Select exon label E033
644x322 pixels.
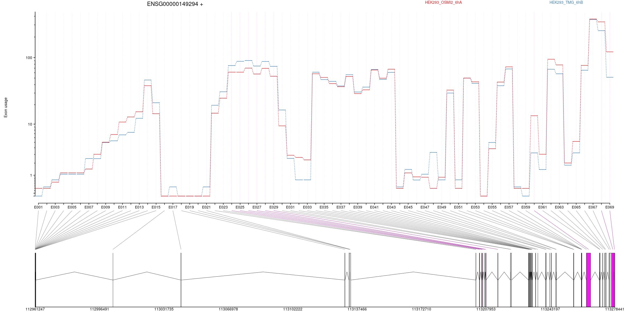[307, 207]
